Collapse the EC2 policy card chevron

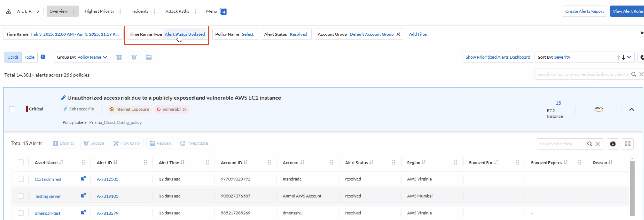coord(632,109)
